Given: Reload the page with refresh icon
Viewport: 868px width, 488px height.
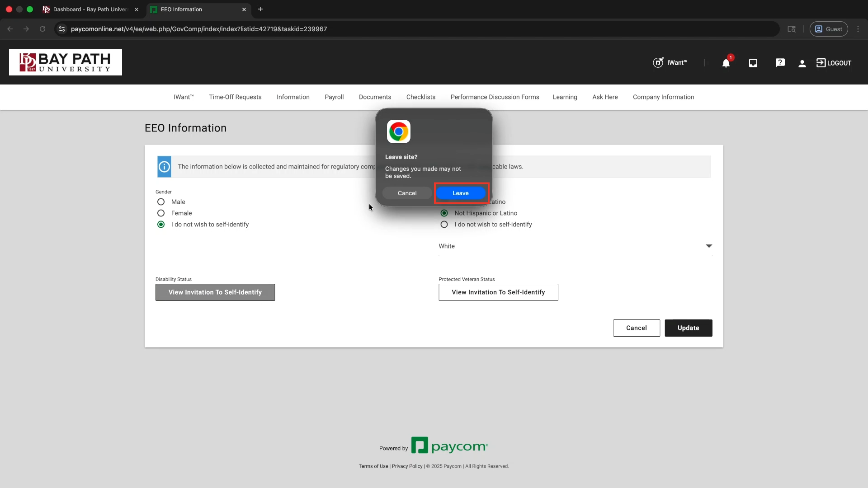Looking at the screenshot, I should pos(42,29).
